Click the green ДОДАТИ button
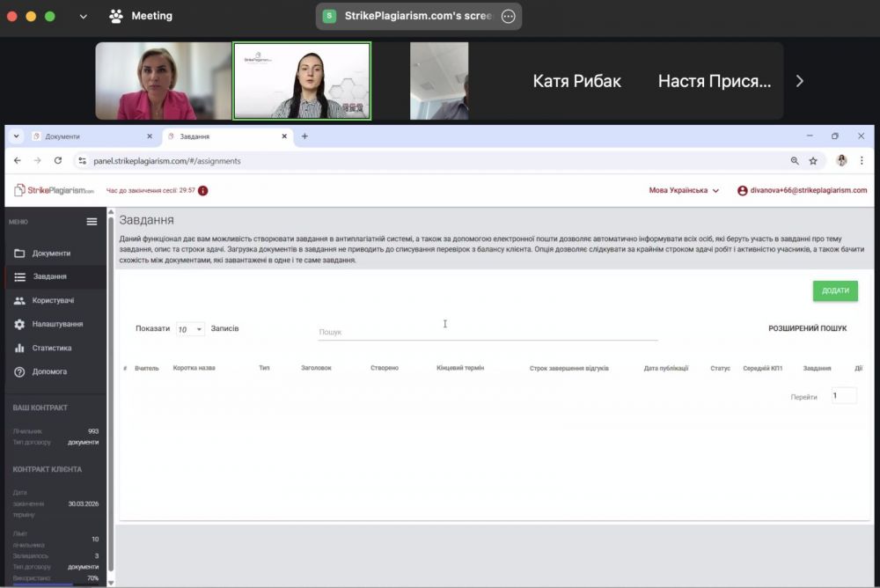This screenshot has height=588, width=880. coord(835,290)
